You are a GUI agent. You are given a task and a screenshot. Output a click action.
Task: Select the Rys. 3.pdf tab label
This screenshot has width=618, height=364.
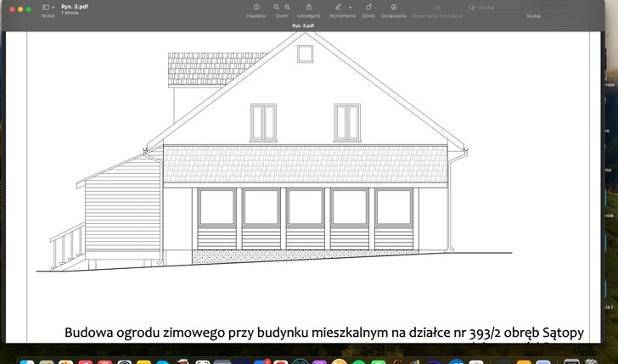pyautogui.click(x=303, y=25)
